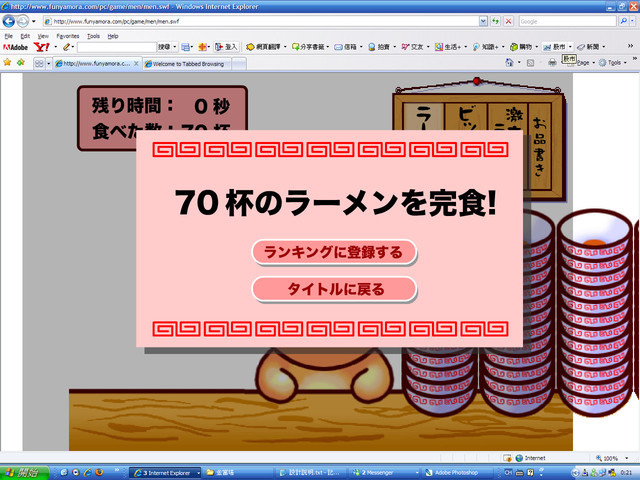The image size is (640, 480).
Task: Open the 股市 stock toolbar item
Action: point(555,47)
